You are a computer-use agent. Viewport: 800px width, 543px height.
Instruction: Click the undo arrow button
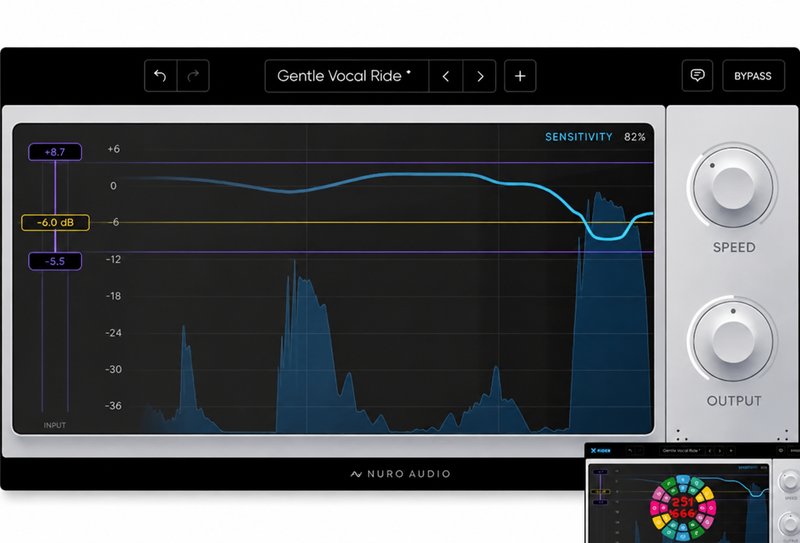click(161, 76)
